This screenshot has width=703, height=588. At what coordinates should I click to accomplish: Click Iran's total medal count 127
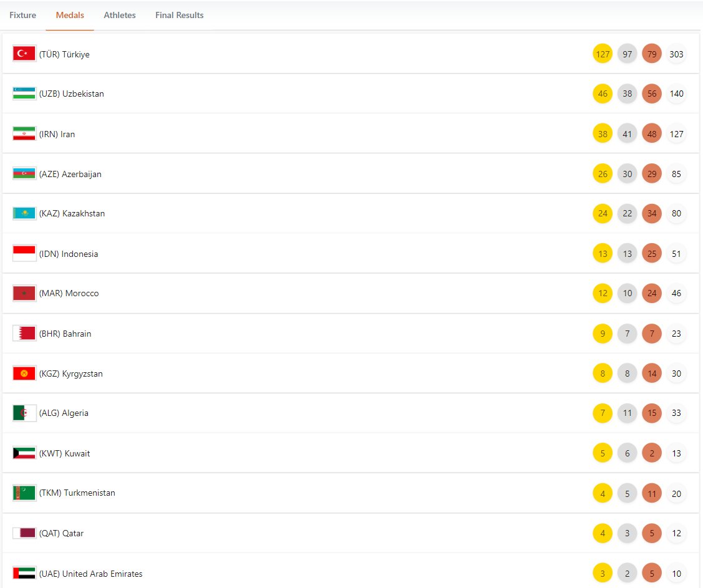click(x=677, y=134)
